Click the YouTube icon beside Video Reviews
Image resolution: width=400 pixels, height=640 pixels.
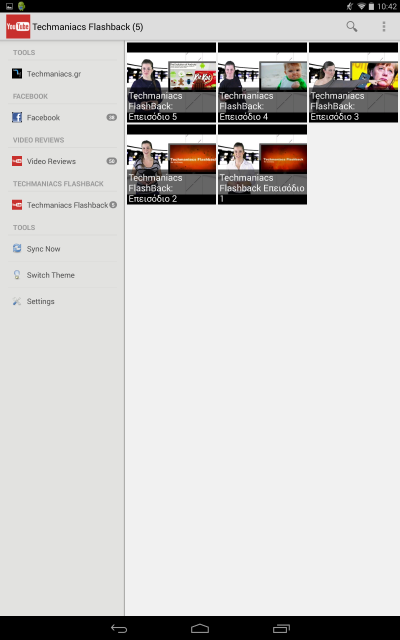click(17, 161)
